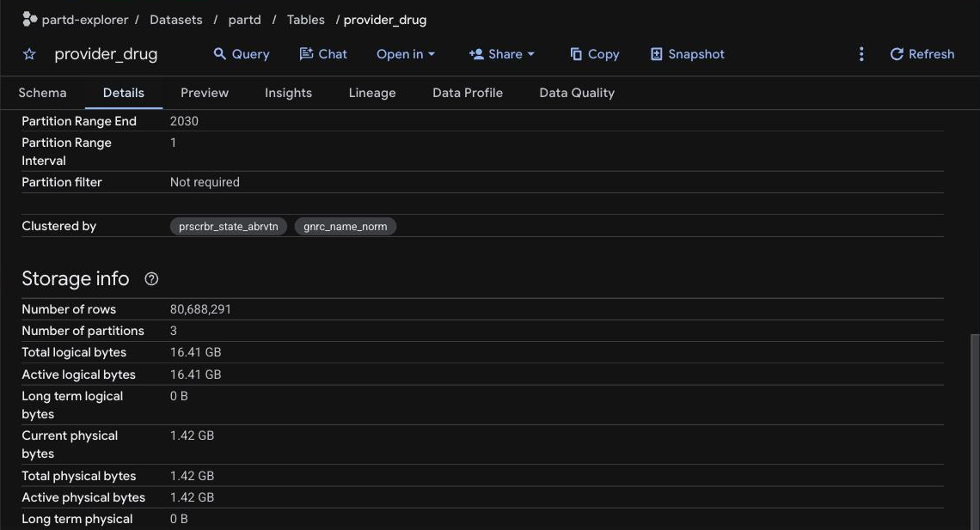Open the partd dataset breadcrumb
The width and height of the screenshot is (980, 530).
coord(244,20)
